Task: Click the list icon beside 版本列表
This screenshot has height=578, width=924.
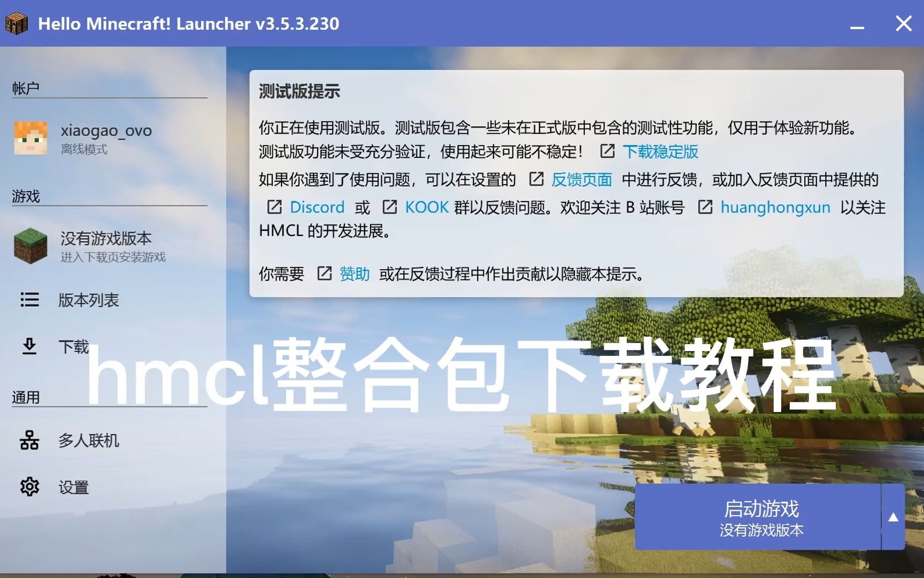Action: pyautogui.click(x=29, y=300)
